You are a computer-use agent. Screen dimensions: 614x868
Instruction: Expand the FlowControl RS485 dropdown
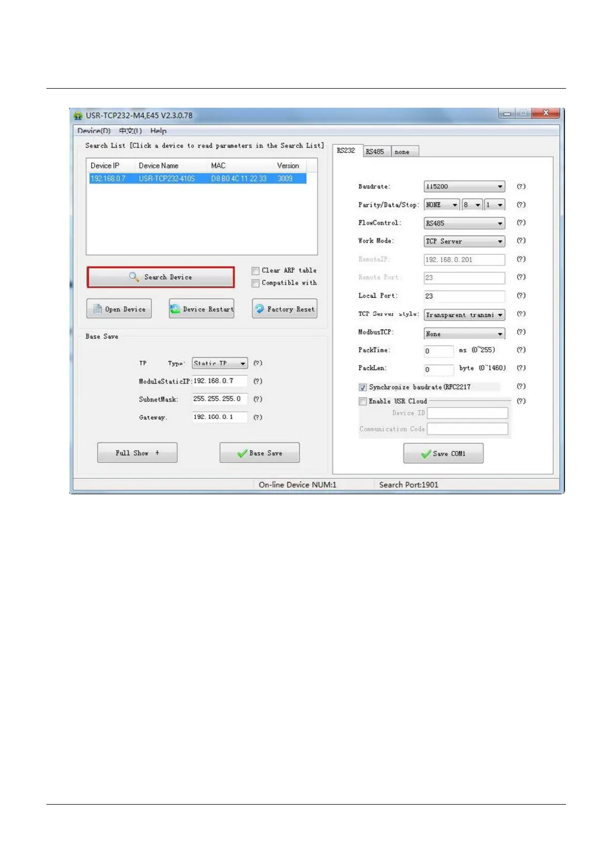tap(464, 223)
